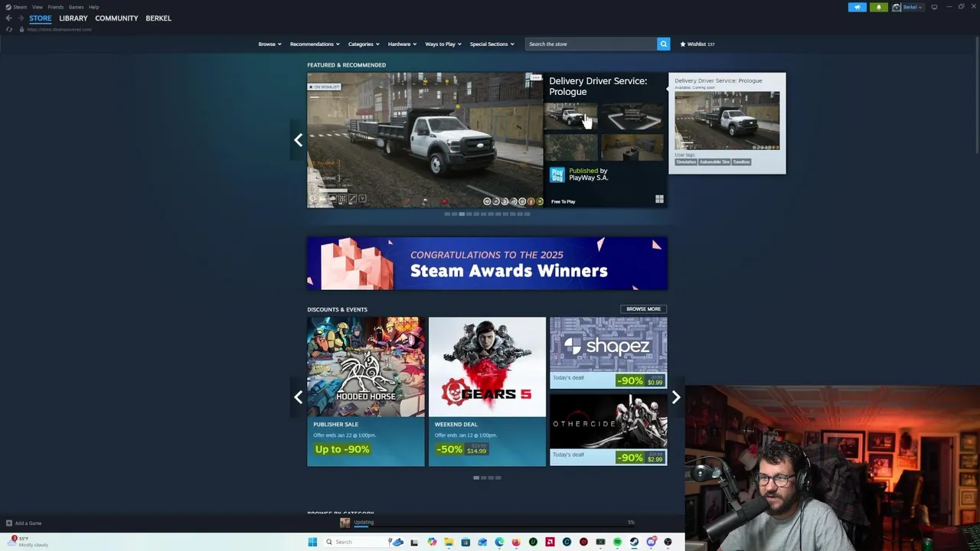Open the Friends menu
Image resolution: width=980 pixels, height=551 pixels.
(55, 7)
